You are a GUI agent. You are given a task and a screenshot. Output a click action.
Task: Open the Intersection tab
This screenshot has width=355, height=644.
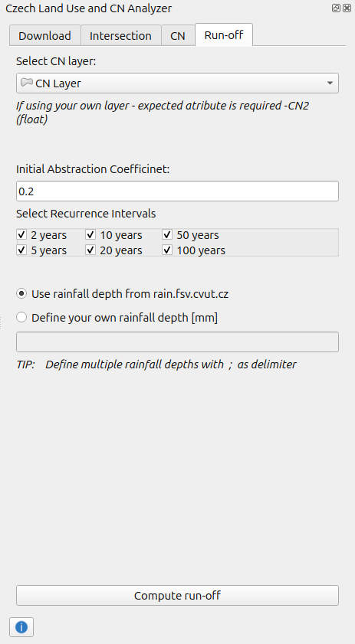coord(120,36)
